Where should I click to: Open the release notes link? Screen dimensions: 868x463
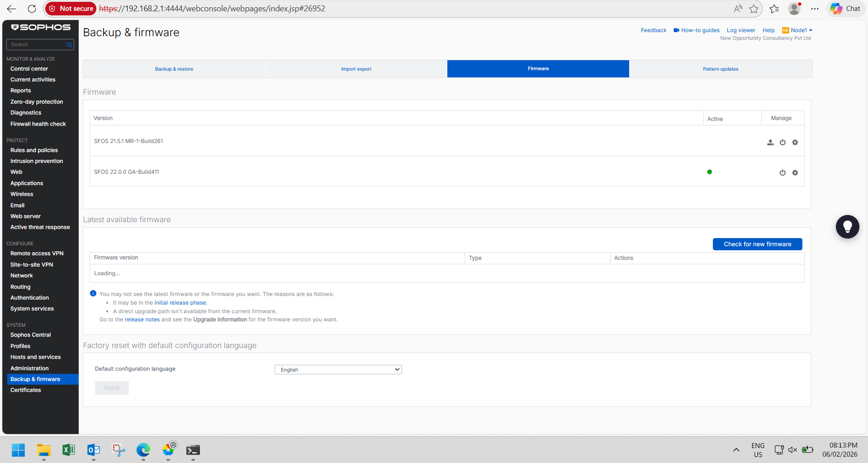[x=142, y=320]
